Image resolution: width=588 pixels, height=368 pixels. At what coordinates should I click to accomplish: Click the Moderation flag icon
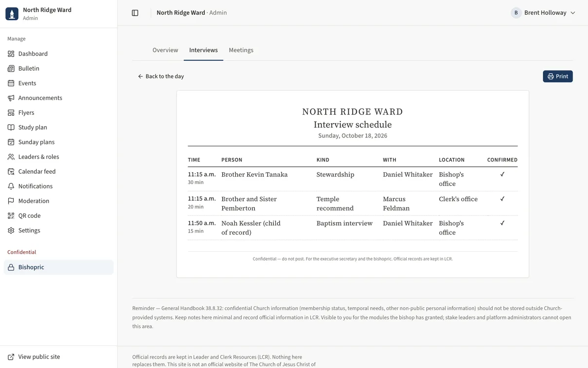[x=11, y=201]
